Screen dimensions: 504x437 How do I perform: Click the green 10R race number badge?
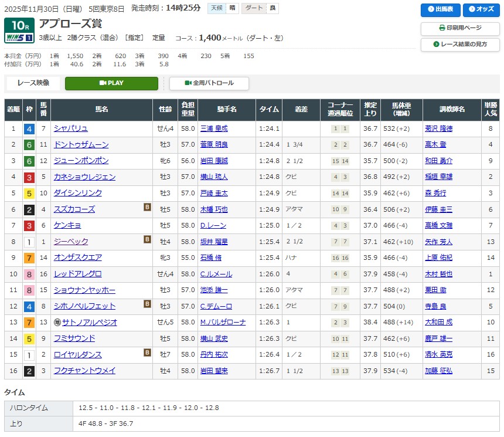tap(18, 25)
